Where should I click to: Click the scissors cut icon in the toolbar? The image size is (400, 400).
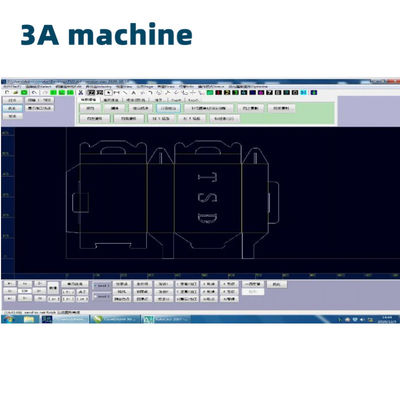(80, 93)
